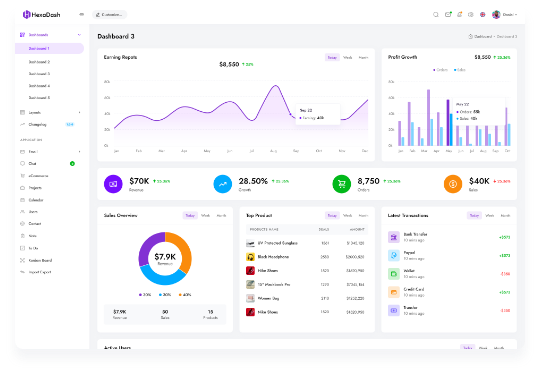Select Month tab in Earning Reports
The height and width of the screenshot is (374, 540).
coord(363,58)
